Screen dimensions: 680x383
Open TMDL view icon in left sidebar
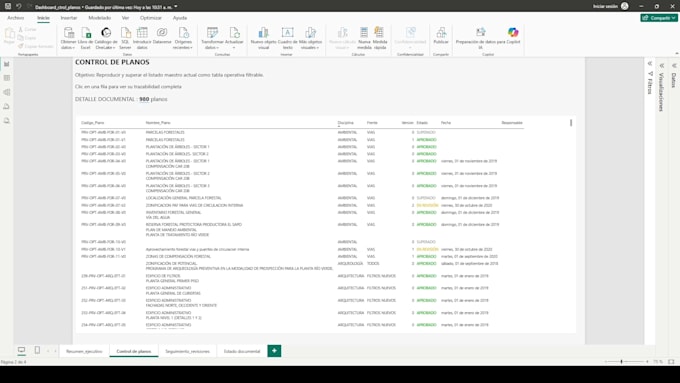click(x=7, y=121)
